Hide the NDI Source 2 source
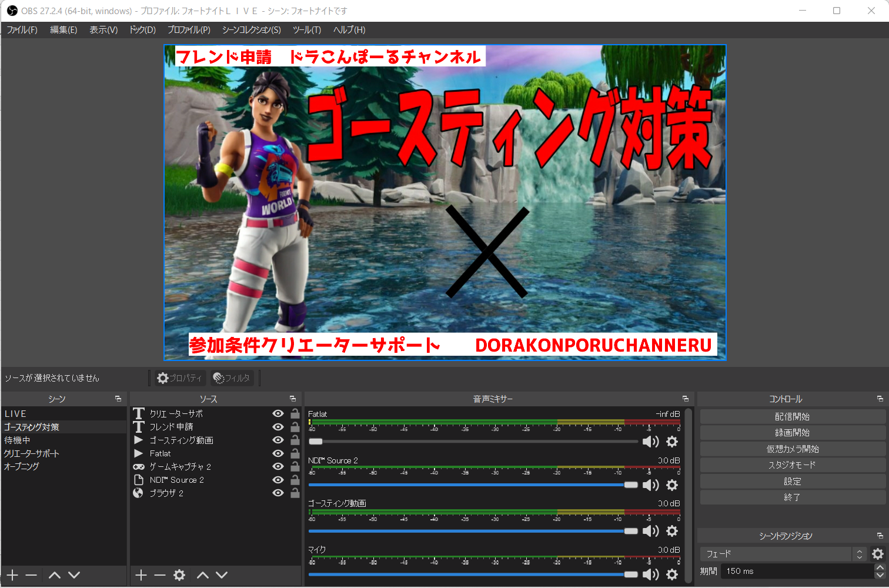 278,480
